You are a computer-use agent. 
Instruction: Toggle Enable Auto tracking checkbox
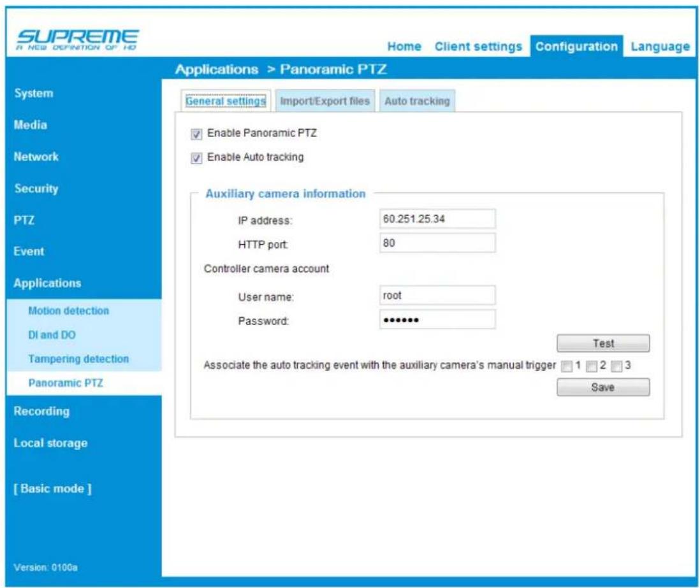196,158
